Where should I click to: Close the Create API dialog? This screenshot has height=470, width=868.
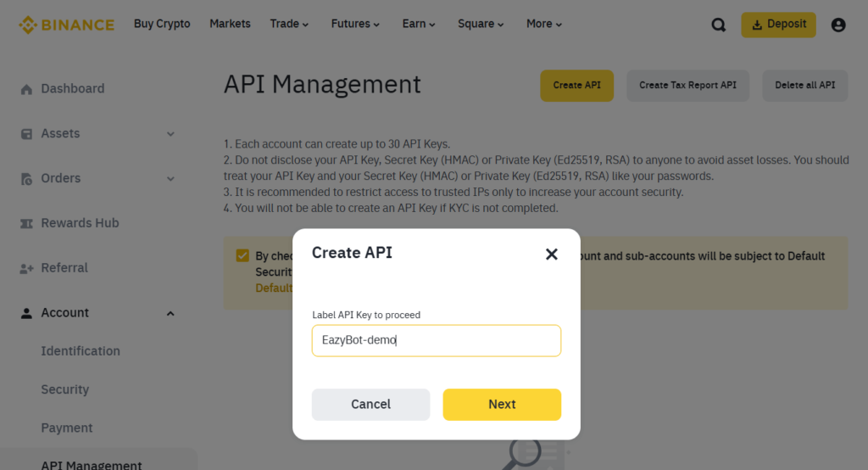click(x=551, y=254)
